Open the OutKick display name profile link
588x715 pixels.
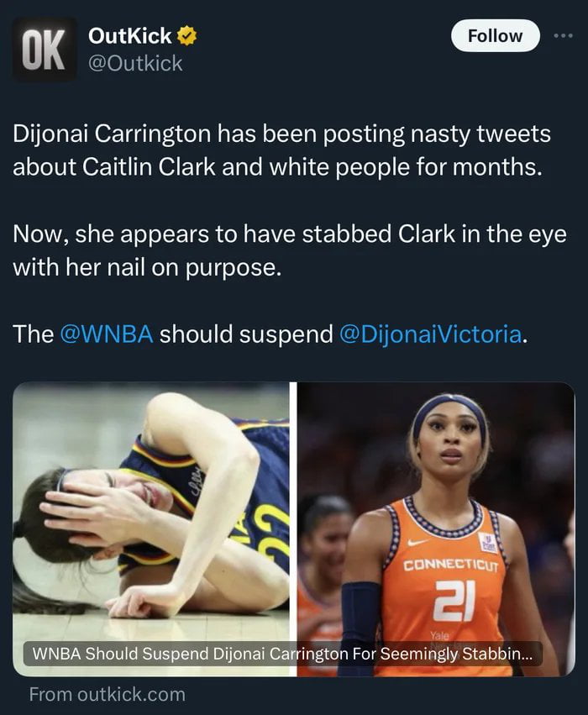(130, 35)
